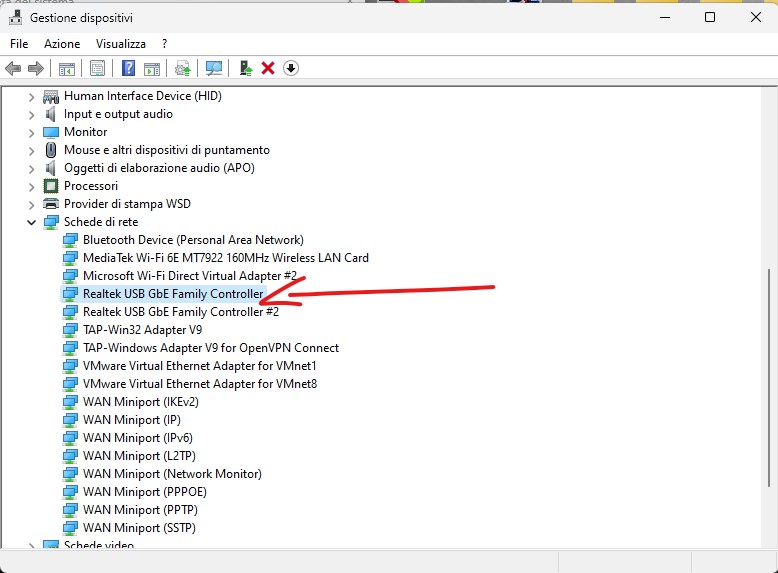Select VMware Virtual Ethernet Adapter for VMnet1
Viewport: 778px width, 573px height.
pos(199,366)
